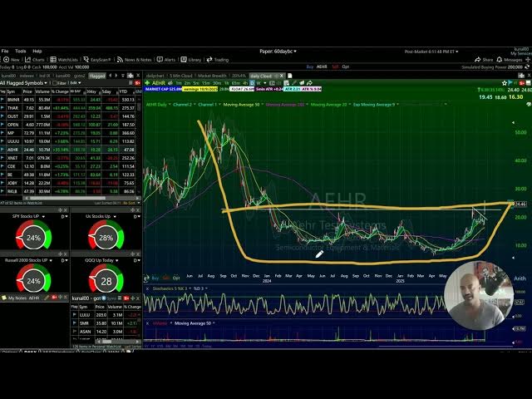Image resolution: width=532 pixels, height=399 pixels.
Task: Switch to the 5 Min Cloud tab
Action: 181,76
